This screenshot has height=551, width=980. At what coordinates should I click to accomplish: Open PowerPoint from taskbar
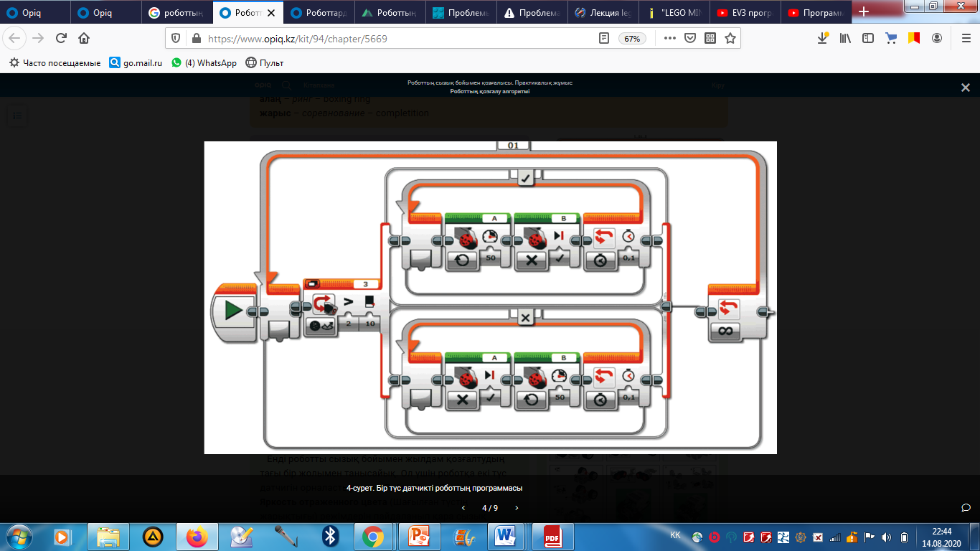click(x=419, y=536)
